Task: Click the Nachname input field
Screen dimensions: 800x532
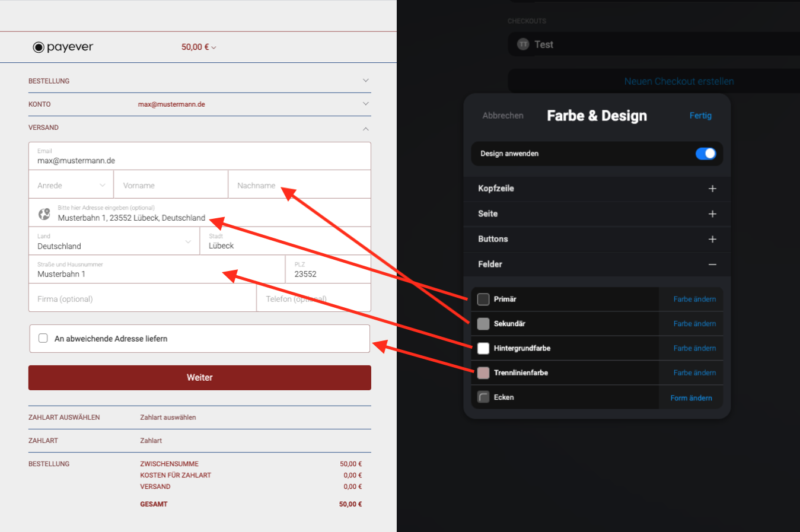Action: point(299,185)
